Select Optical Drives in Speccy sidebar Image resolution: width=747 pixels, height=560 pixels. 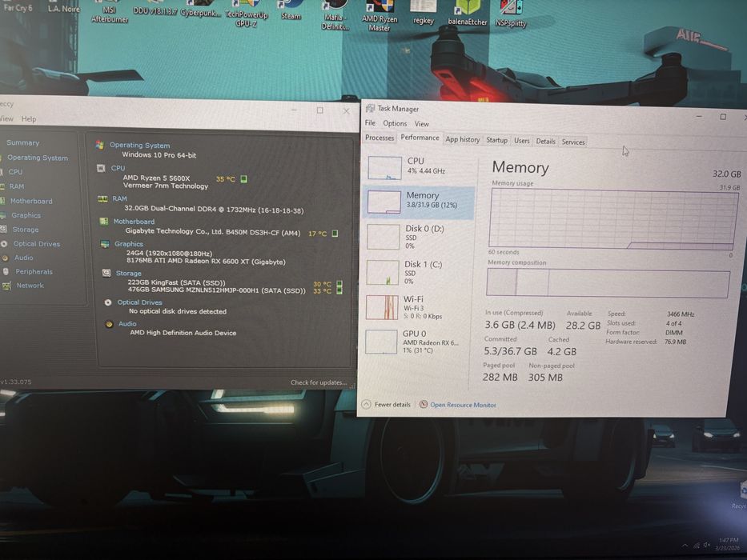tap(37, 244)
